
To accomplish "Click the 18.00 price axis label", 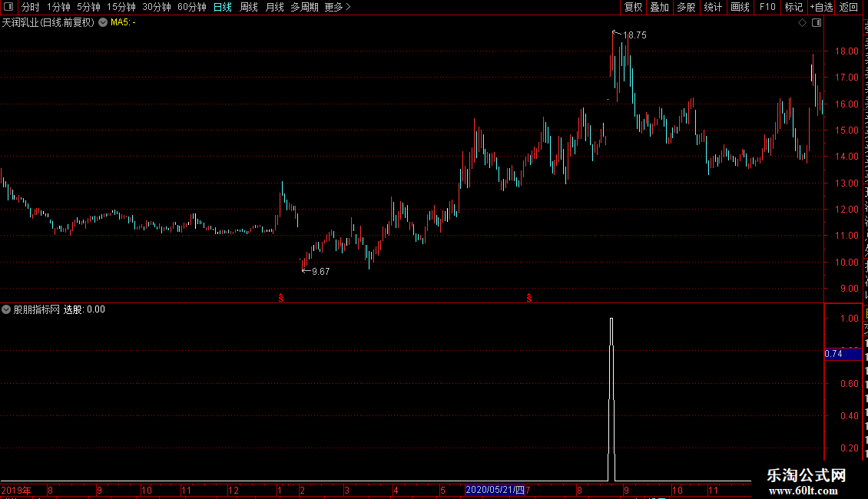I will coord(846,51).
